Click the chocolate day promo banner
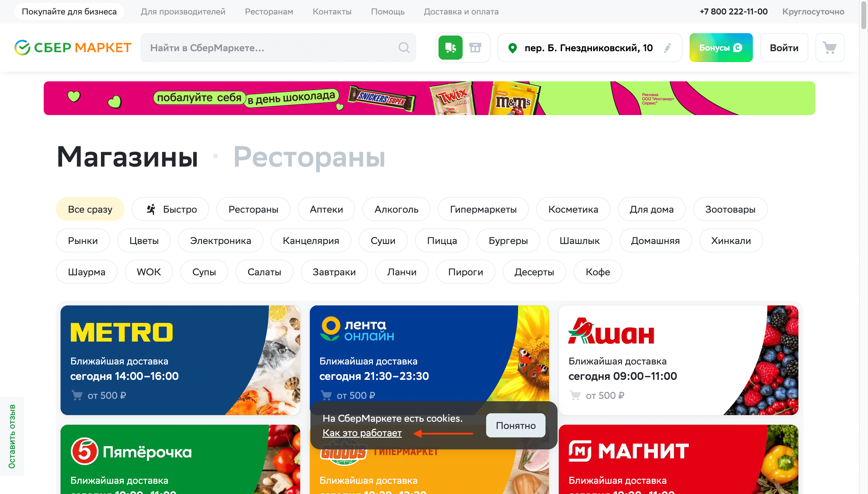Viewport: 868px width, 494px height. [x=429, y=98]
